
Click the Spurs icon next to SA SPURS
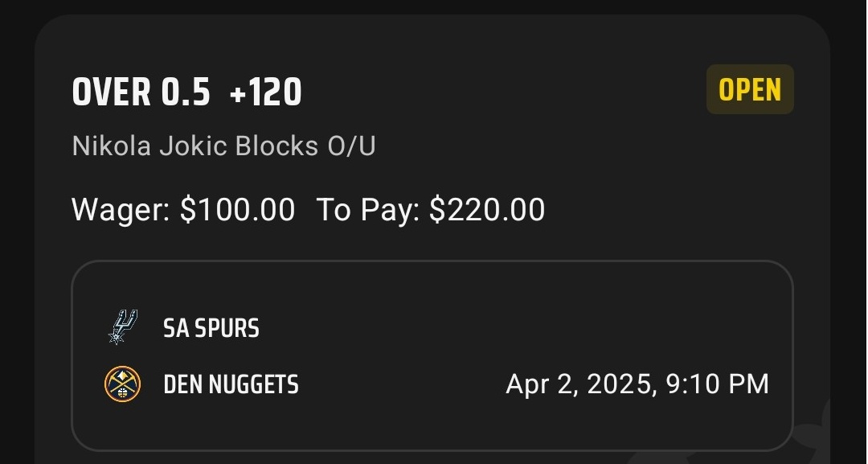(x=124, y=327)
